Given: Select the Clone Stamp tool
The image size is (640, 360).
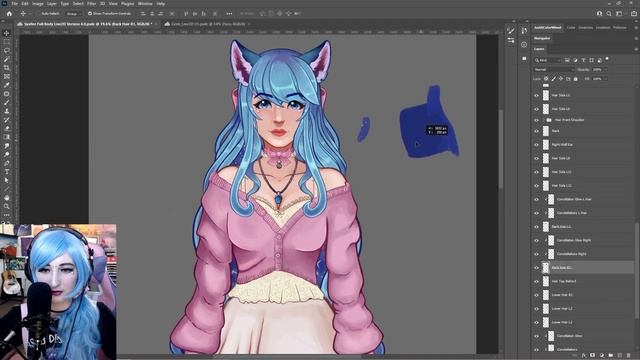Looking at the screenshot, I should click(7, 111).
